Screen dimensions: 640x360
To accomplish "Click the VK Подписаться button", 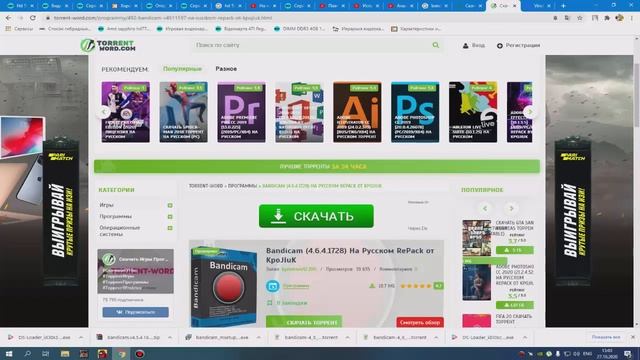I will click(136, 312).
